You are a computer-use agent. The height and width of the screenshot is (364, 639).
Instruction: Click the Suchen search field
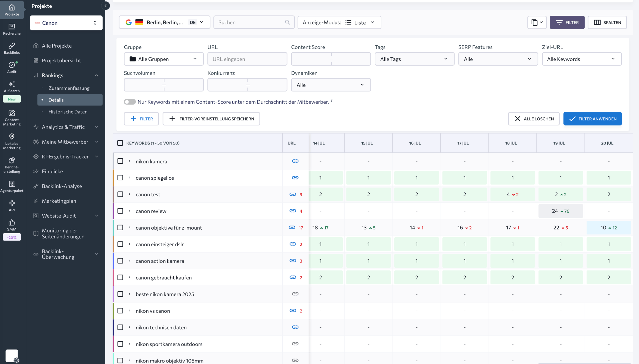coord(254,22)
